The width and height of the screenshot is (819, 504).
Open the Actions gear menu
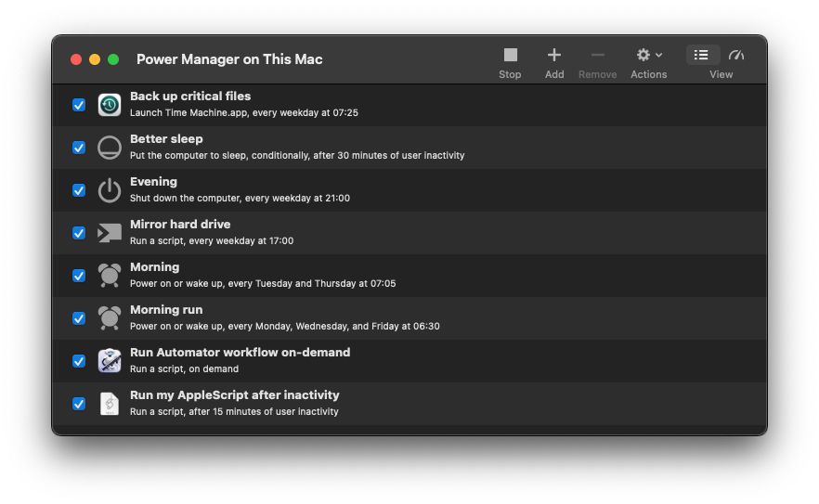pos(649,55)
